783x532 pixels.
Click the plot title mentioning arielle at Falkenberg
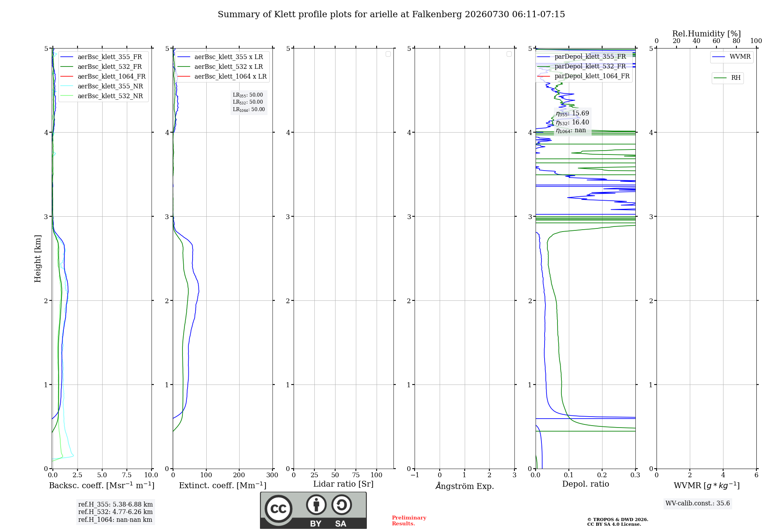pyautogui.click(x=391, y=14)
